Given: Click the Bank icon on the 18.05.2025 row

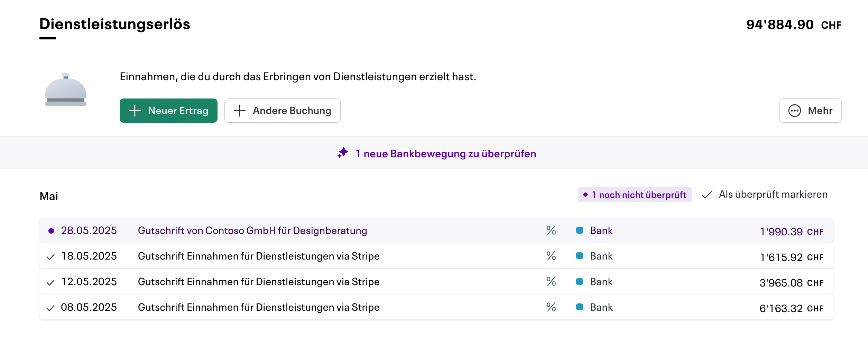Looking at the screenshot, I should tap(580, 256).
